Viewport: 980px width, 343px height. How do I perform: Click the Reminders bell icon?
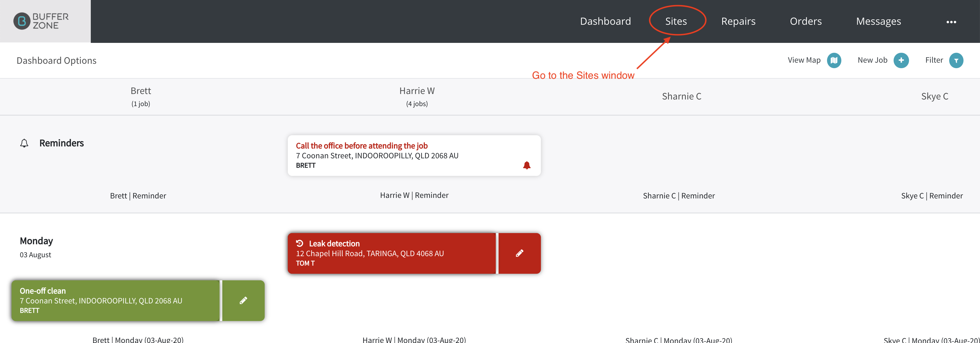click(24, 143)
